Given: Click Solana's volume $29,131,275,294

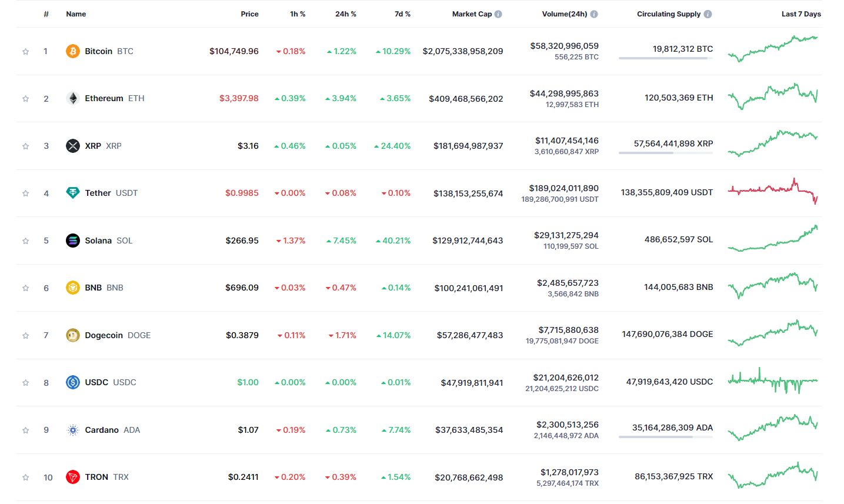Looking at the screenshot, I should pos(566,235).
